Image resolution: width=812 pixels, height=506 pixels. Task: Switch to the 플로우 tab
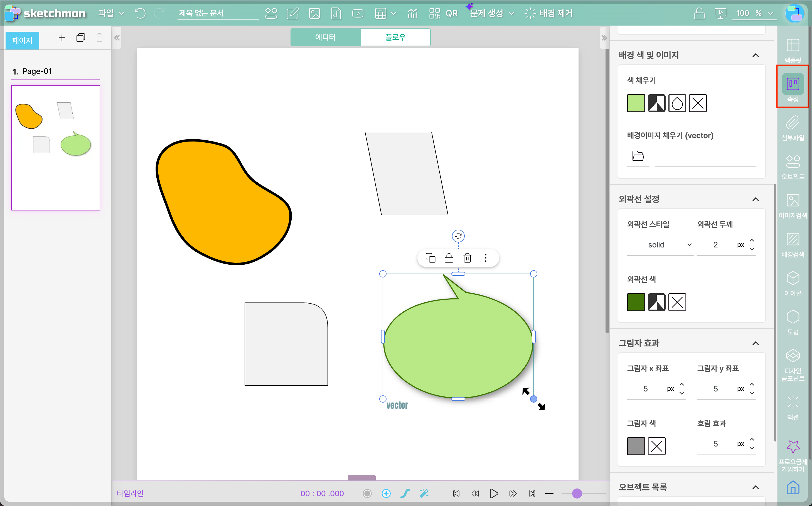(395, 37)
